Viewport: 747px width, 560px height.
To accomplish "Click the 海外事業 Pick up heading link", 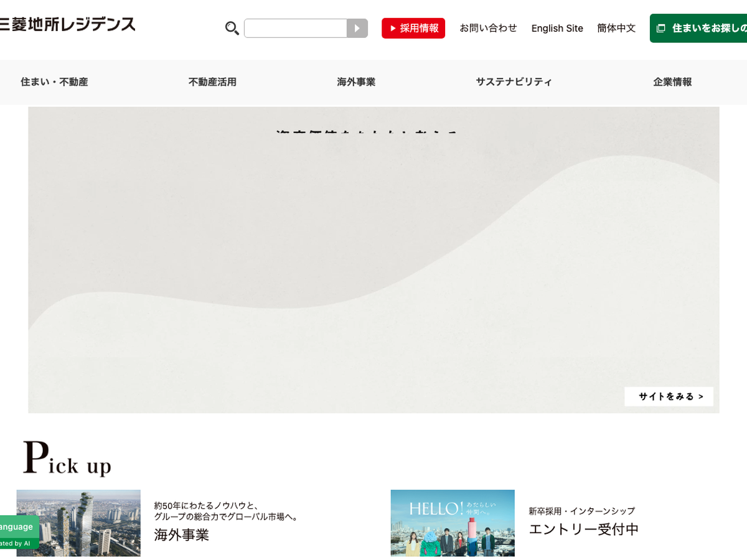I will (x=182, y=534).
